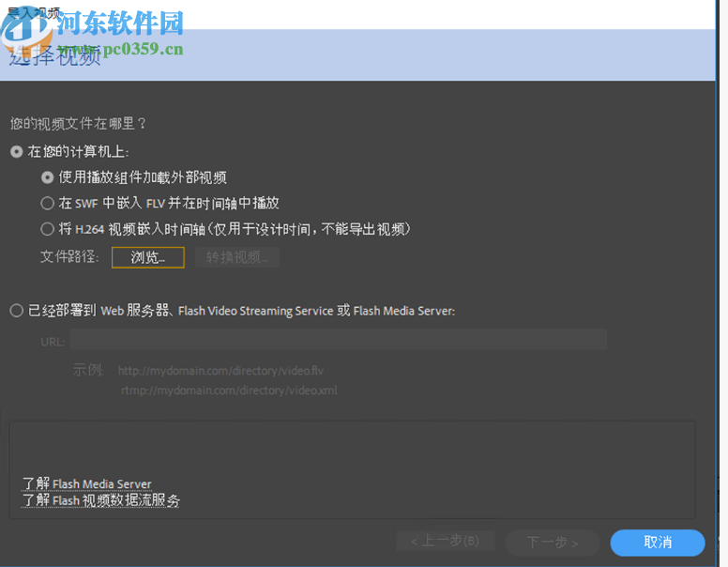Click the 选择视频 heading text
Screen dimensions: 728x567
54,56
